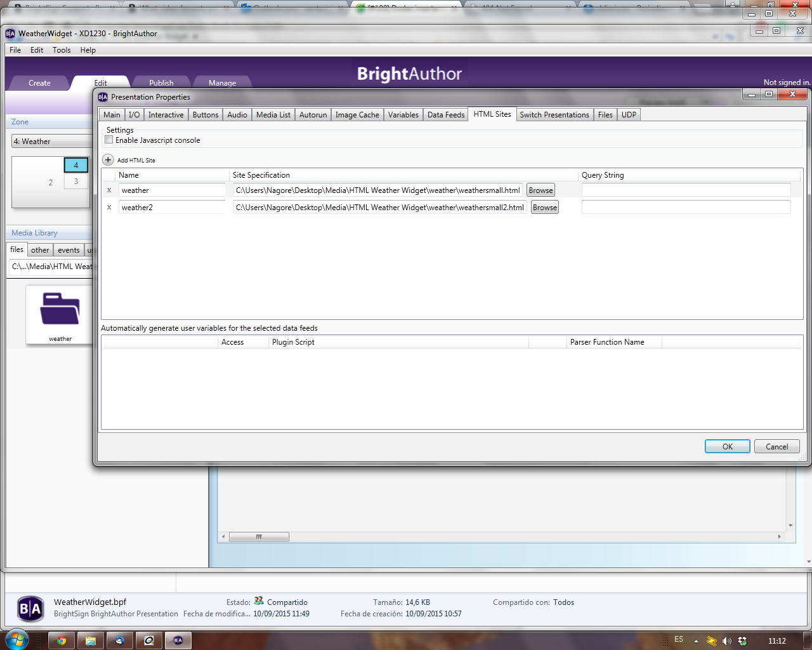
Task: Open Windows Explorer from the taskbar
Action: [91, 640]
